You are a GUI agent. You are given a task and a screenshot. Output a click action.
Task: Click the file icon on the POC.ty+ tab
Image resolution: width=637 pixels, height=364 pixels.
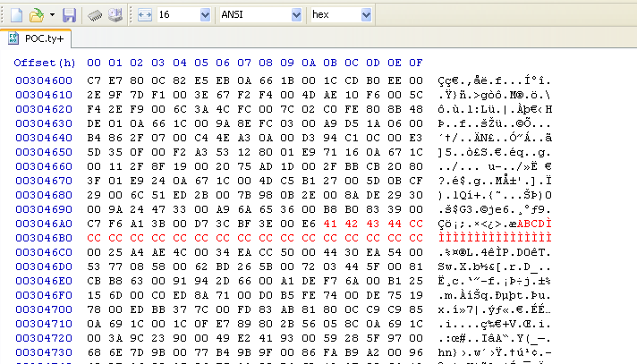(14, 38)
